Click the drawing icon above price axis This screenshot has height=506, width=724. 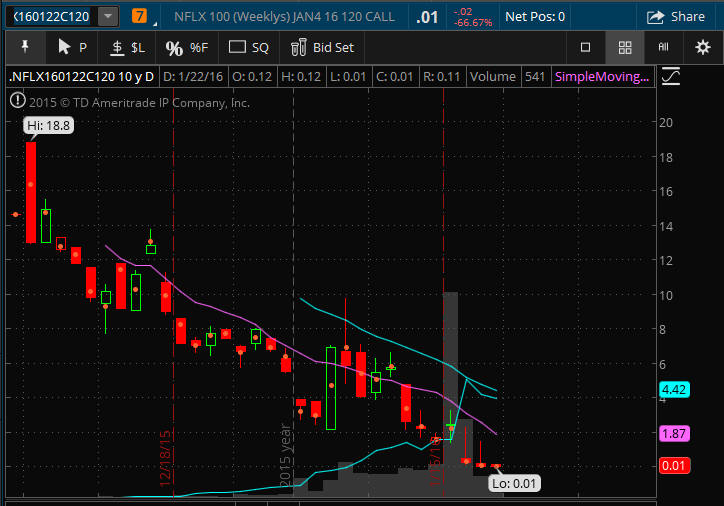tap(671, 76)
